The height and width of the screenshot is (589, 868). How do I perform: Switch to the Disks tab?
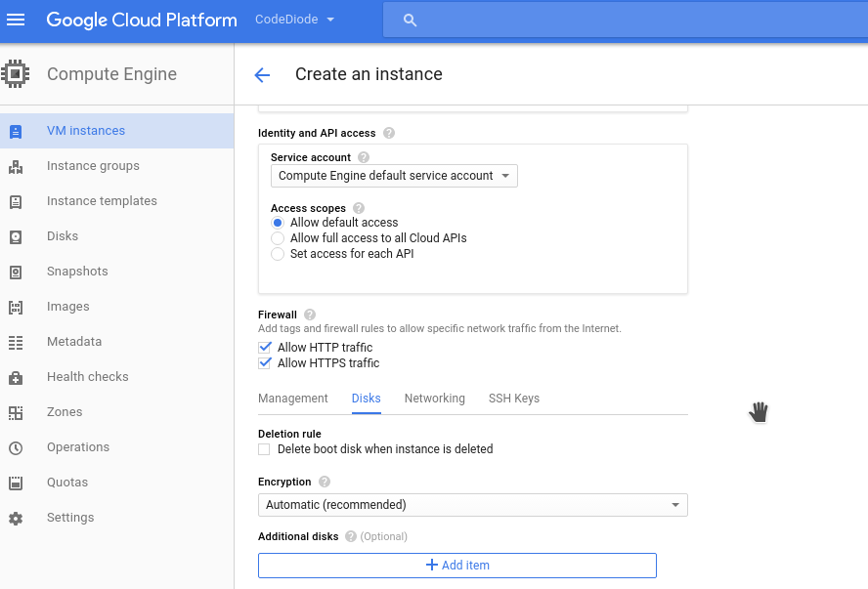point(366,399)
